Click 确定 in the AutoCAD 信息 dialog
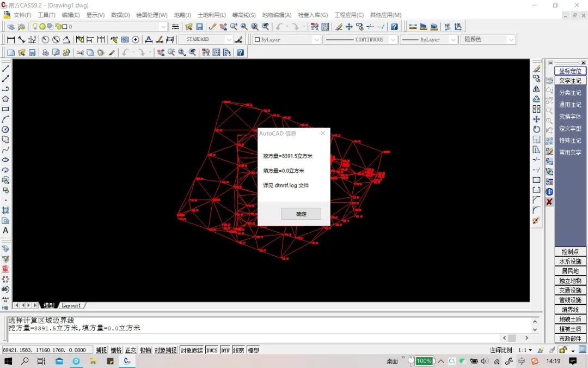This screenshot has height=368, width=588. tap(301, 214)
